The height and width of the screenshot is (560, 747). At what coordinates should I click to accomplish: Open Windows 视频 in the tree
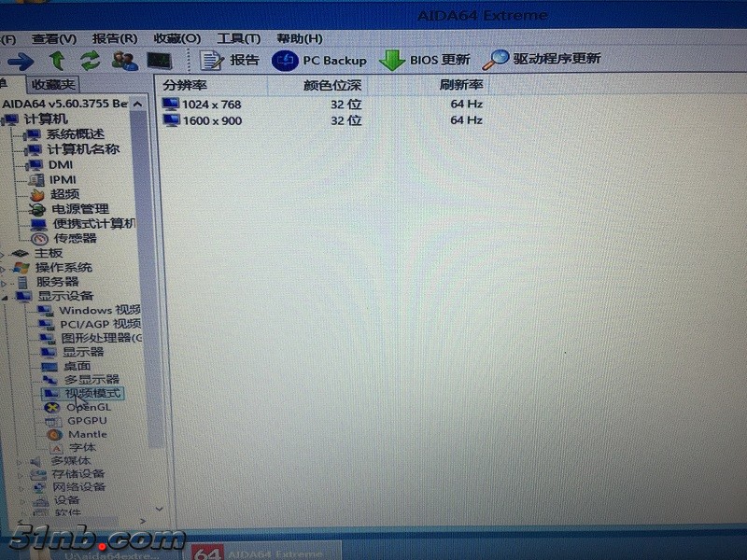click(100, 311)
